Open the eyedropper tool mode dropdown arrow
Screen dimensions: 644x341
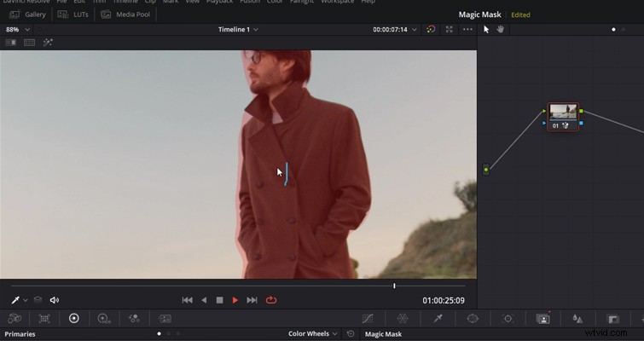(x=26, y=300)
